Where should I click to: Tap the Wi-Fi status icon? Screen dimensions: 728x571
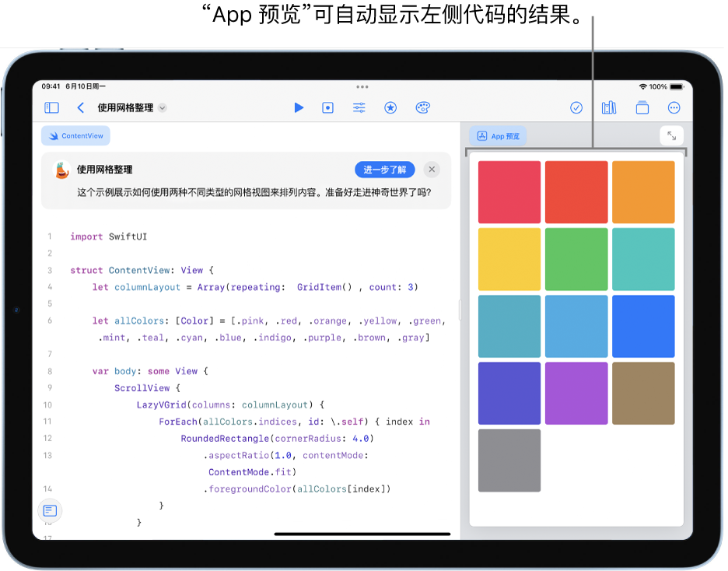tap(643, 87)
